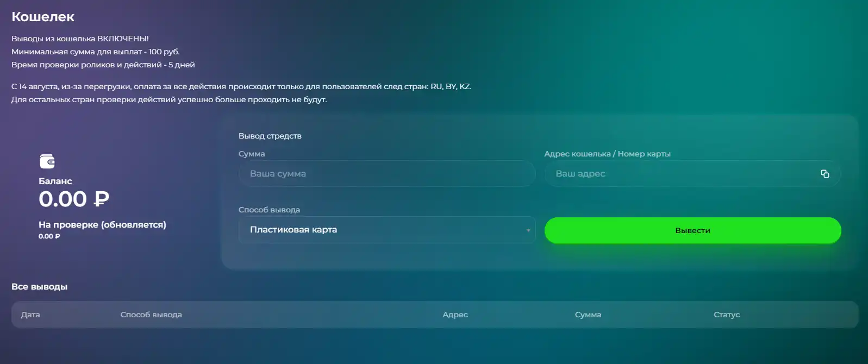
Task: Click the Время проверки роликов line
Action: pyautogui.click(x=103, y=65)
